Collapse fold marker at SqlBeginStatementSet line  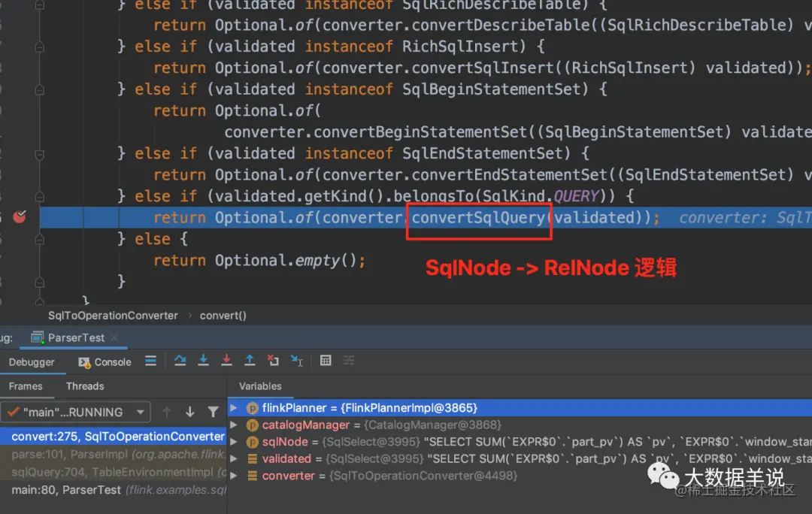[39, 90]
